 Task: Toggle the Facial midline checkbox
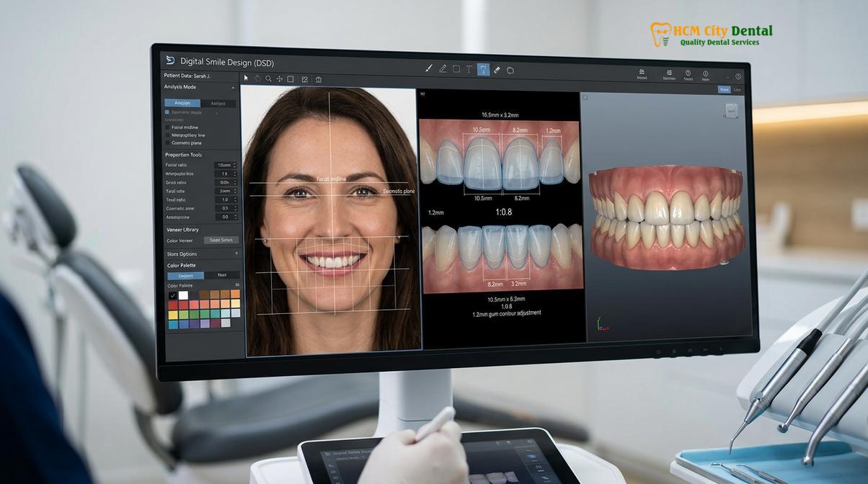coord(167,127)
